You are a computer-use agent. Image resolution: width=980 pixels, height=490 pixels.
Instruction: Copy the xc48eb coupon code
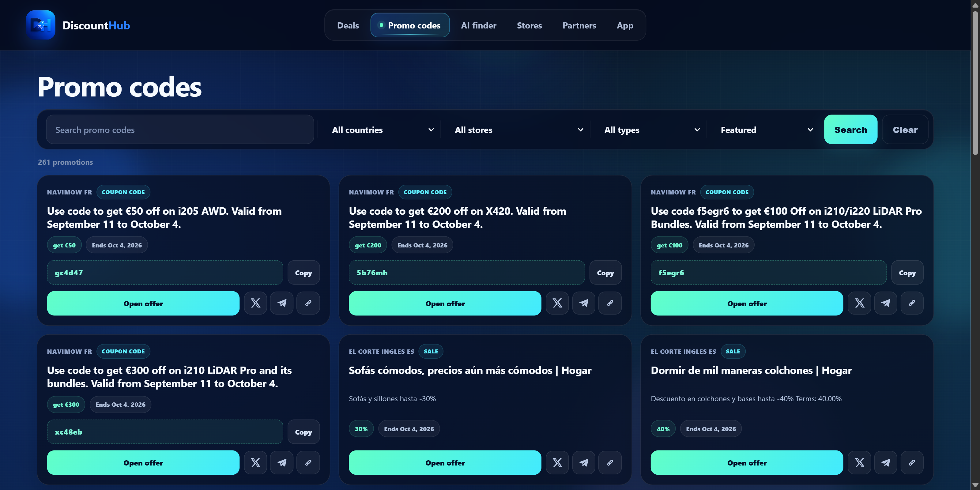click(303, 432)
